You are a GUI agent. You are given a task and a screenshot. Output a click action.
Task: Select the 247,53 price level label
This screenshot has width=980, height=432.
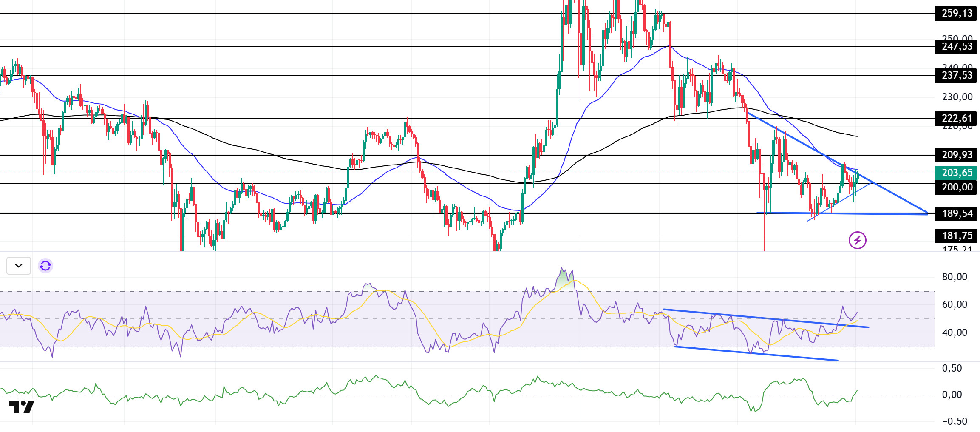956,47
